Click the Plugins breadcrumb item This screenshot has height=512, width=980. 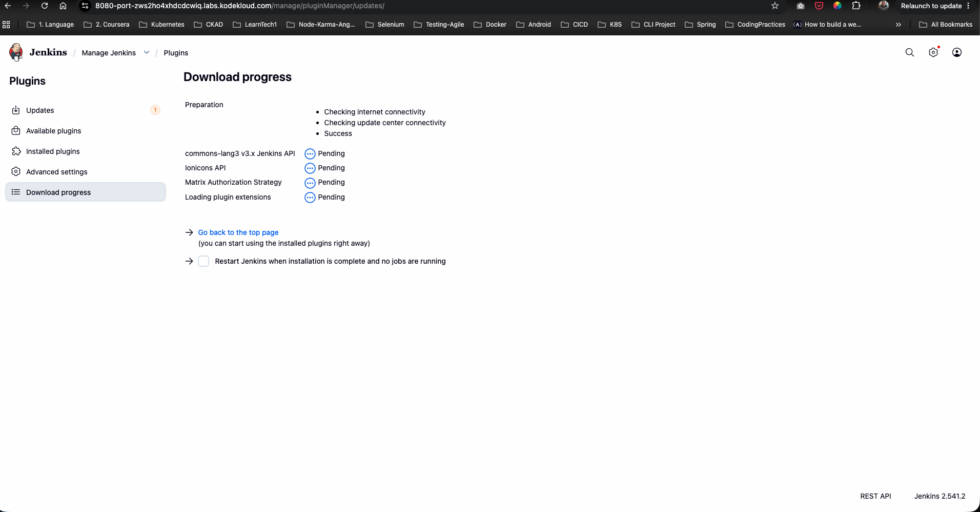pos(176,53)
